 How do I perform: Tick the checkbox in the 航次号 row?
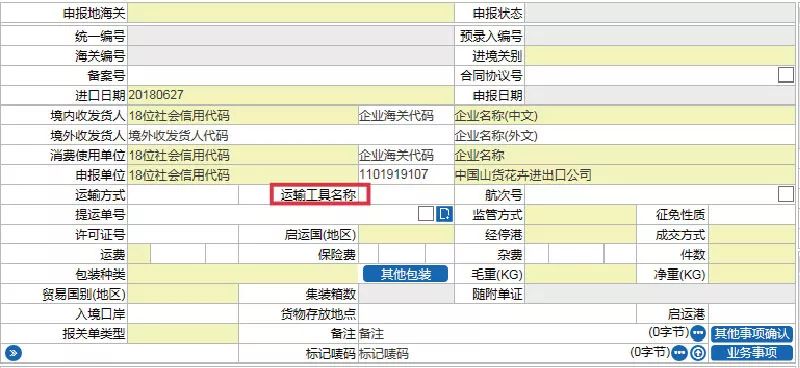[x=786, y=194]
